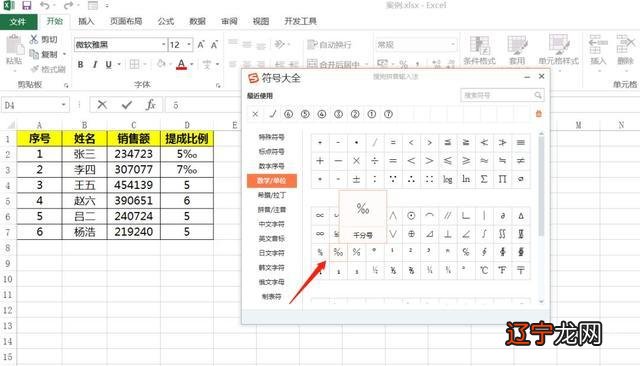Expand the Name Box dropdown at D4

(x=63, y=105)
